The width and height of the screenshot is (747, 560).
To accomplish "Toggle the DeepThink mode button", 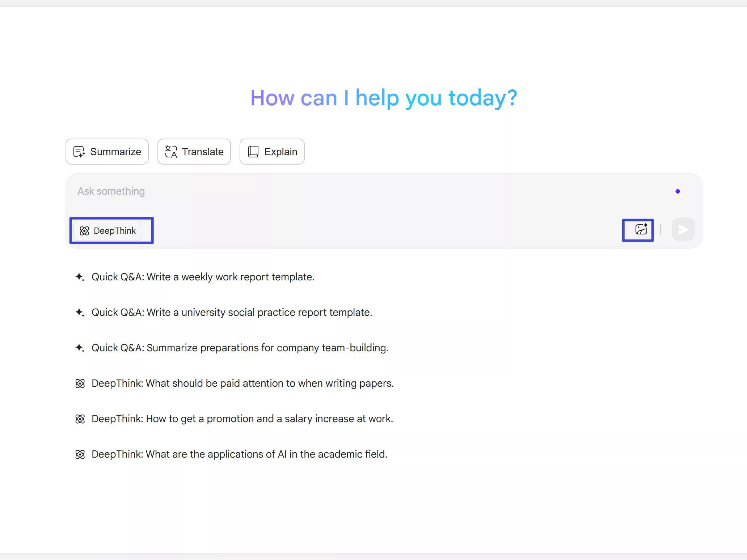I will 108,231.
